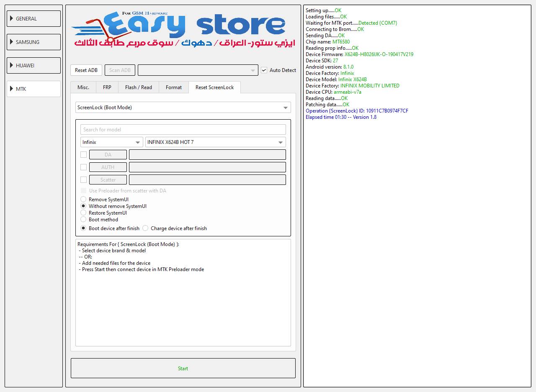536x392 pixels.
Task: Click the DA file path field
Action: 207,155
